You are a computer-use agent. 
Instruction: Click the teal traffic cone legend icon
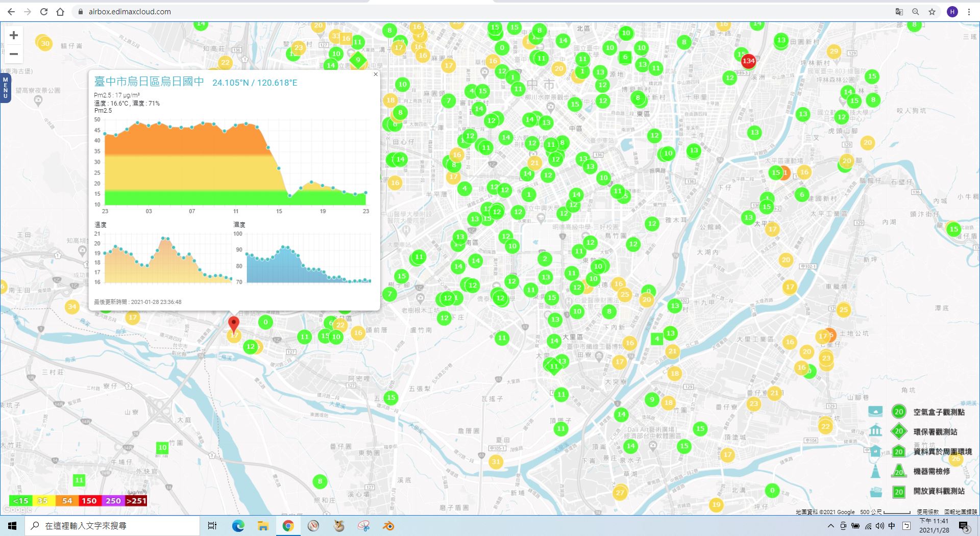[875, 471]
